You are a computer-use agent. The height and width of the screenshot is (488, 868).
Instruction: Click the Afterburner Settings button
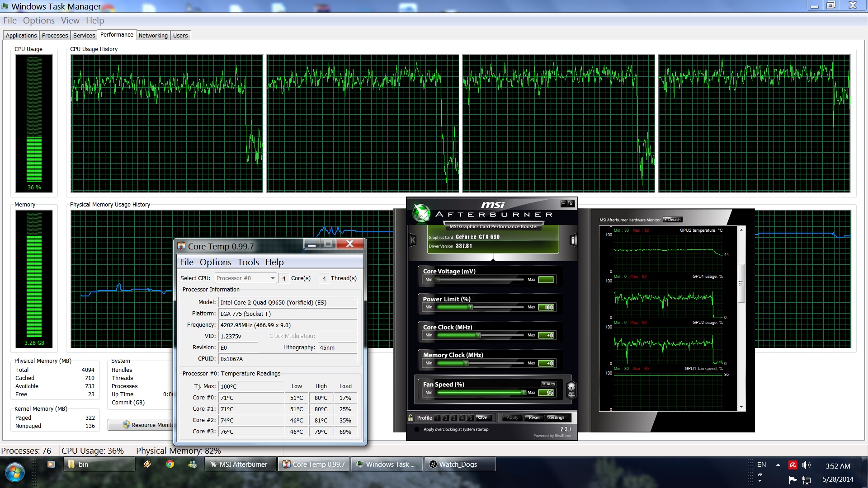pos(556,418)
